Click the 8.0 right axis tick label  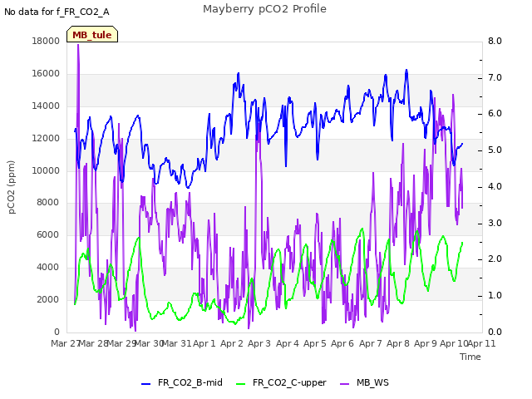(495, 41)
